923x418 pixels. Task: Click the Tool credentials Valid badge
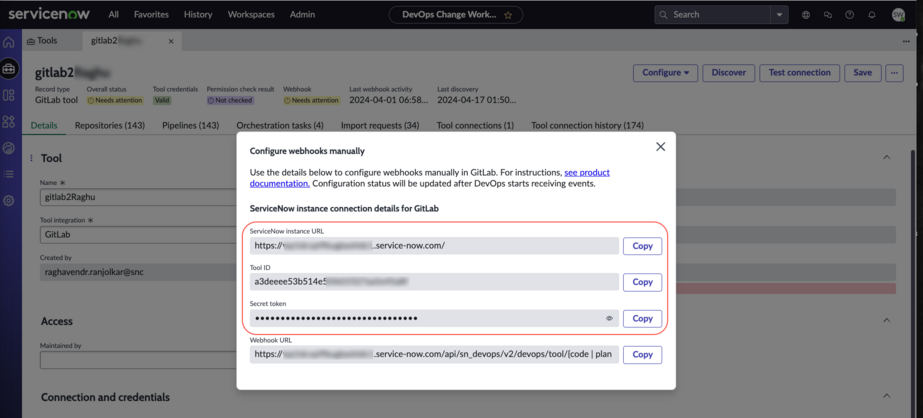point(161,101)
